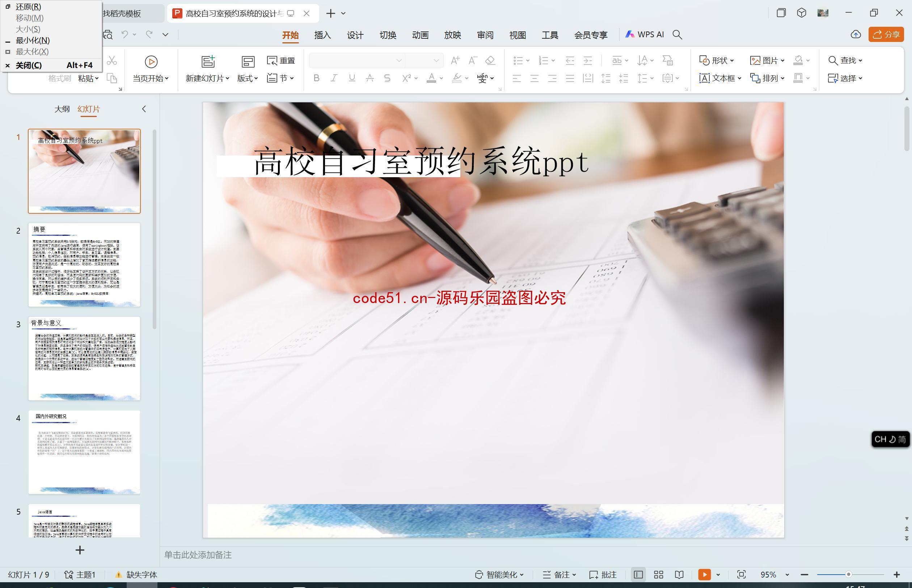
Task: Open the Review (审阅) ribbon tab
Action: (485, 35)
